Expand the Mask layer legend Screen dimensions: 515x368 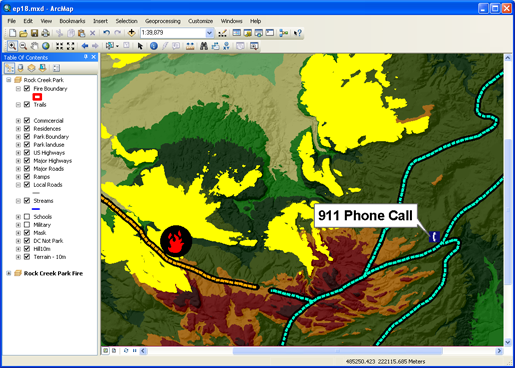pos(18,233)
